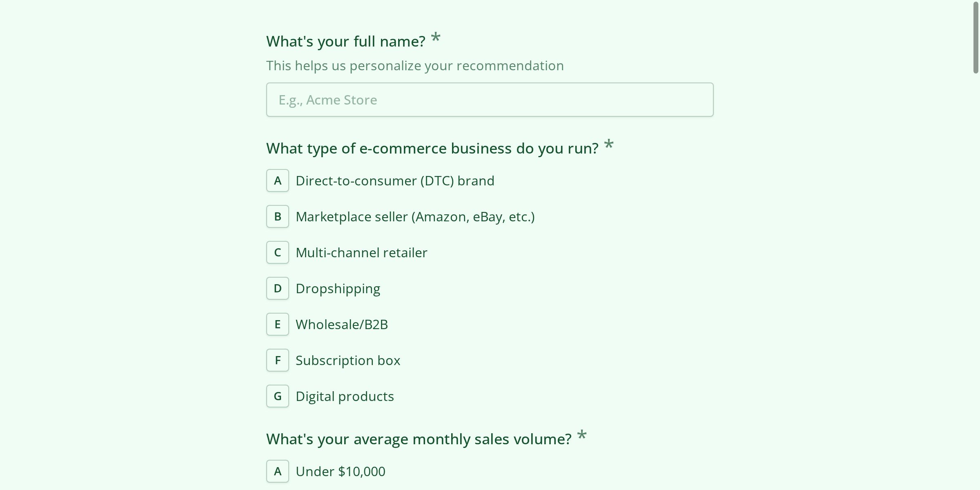The height and width of the screenshot is (490, 980).
Task: Click the E key badge beside Wholesale/B2B
Action: tap(278, 324)
